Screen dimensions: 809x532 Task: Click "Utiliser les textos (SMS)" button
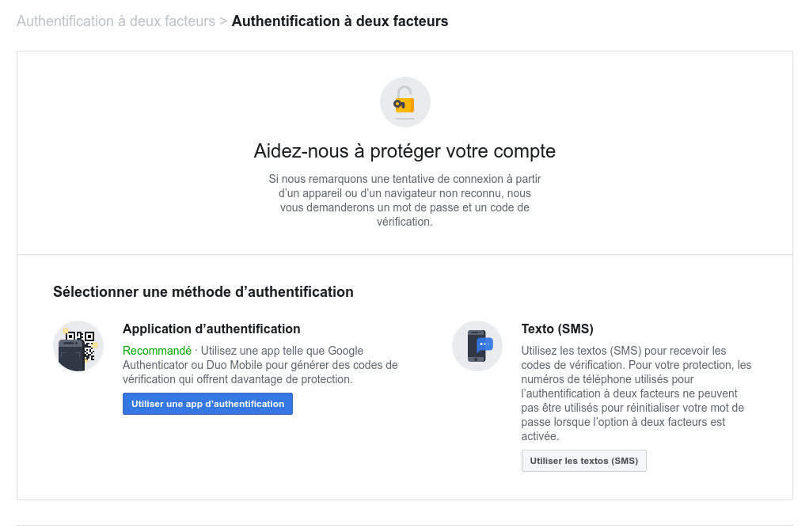[x=584, y=461]
